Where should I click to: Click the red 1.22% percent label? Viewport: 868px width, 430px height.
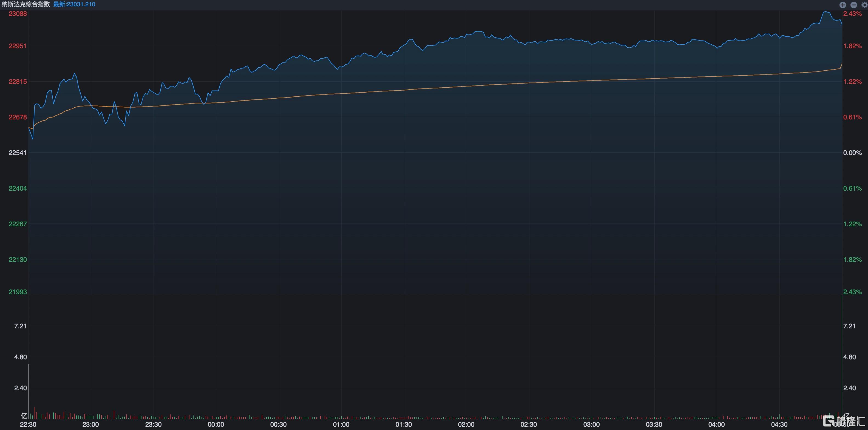coord(852,82)
